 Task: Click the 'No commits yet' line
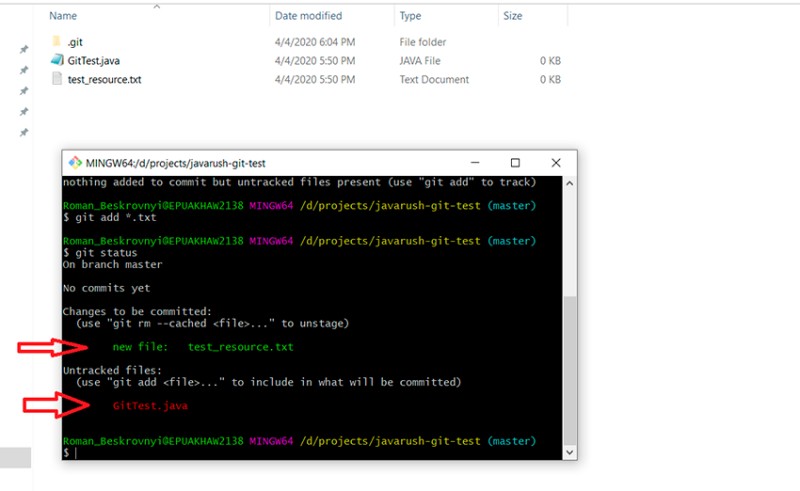coord(106,288)
